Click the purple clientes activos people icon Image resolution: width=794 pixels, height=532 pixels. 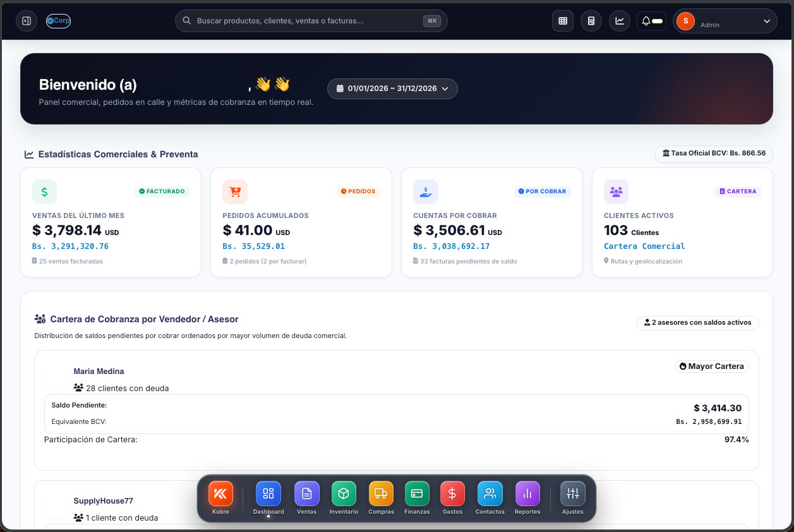pyautogui.click(x=616, y=192)
